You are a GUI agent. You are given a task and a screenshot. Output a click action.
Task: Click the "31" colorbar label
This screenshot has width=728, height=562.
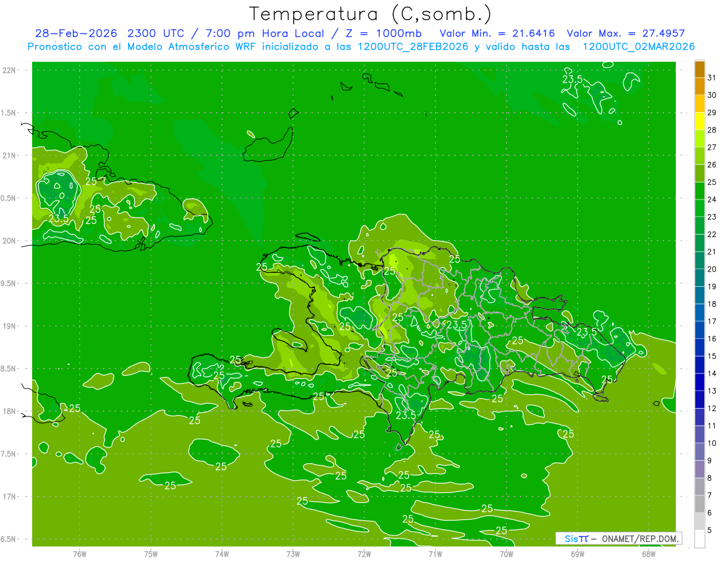click(x=712, y=78)
